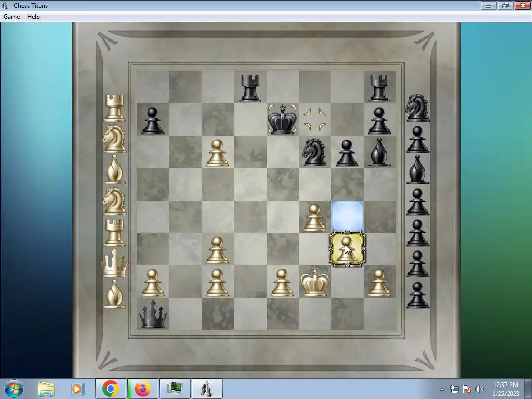Open the monitor app taskbar icon
The image size is (532, 399).
point(175,389)
